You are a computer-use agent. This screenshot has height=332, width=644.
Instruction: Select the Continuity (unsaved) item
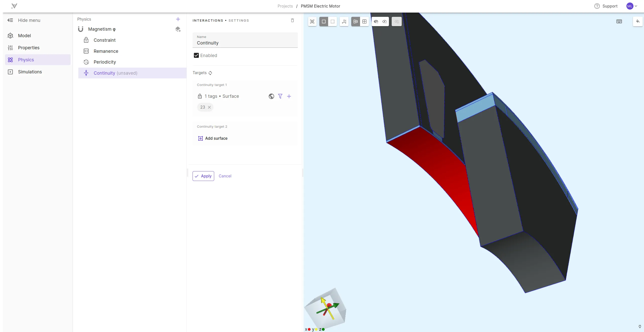[x=132, y=73]
